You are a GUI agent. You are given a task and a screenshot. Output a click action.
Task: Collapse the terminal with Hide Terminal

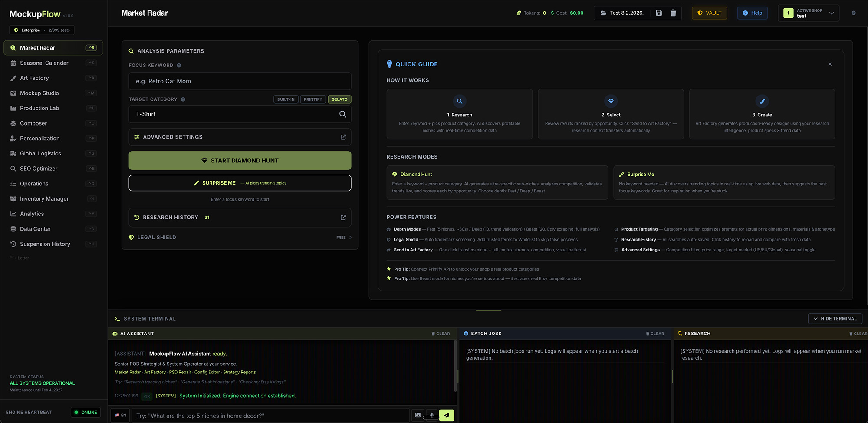click(835, 318)
